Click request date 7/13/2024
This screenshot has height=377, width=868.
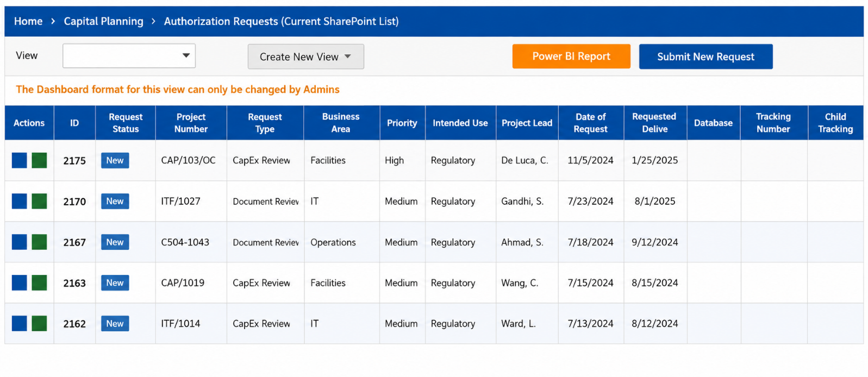(x=590, y=324)
